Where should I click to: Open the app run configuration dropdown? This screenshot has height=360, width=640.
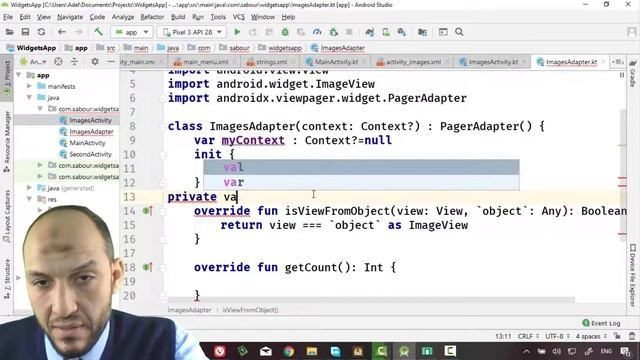[x=131, y=32]
